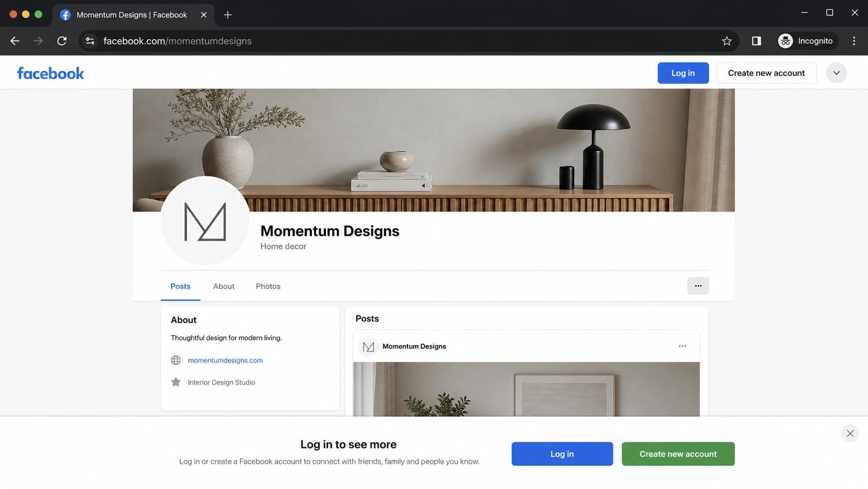
Task: Minimize the browser window
Action: click(805, 12)
